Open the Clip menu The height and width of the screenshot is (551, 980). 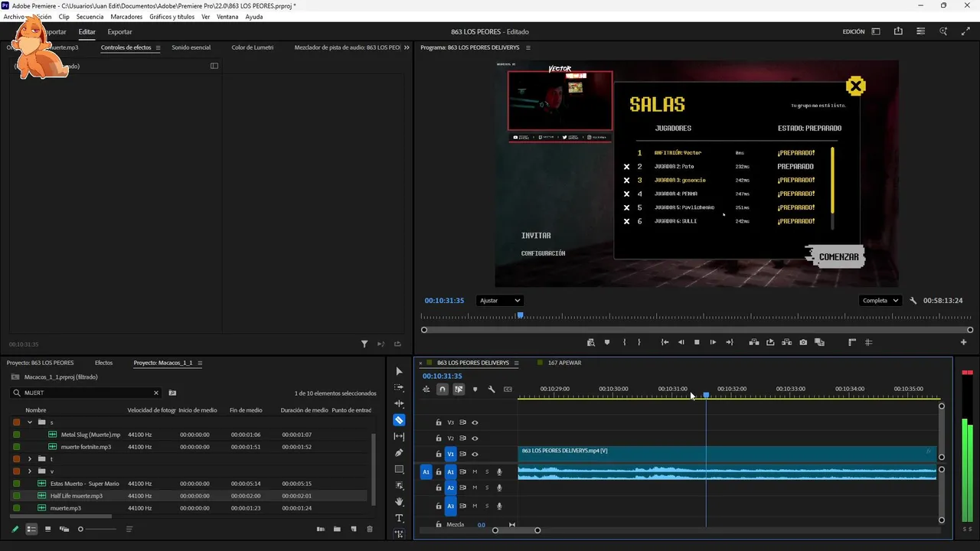pos(64,17)
